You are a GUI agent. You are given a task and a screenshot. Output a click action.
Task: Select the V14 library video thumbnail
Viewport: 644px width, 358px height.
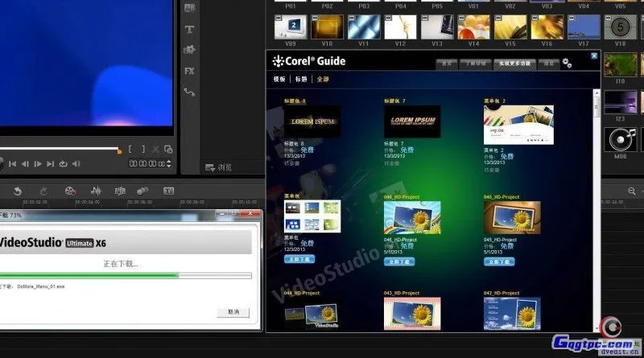(x=473, y=27)
